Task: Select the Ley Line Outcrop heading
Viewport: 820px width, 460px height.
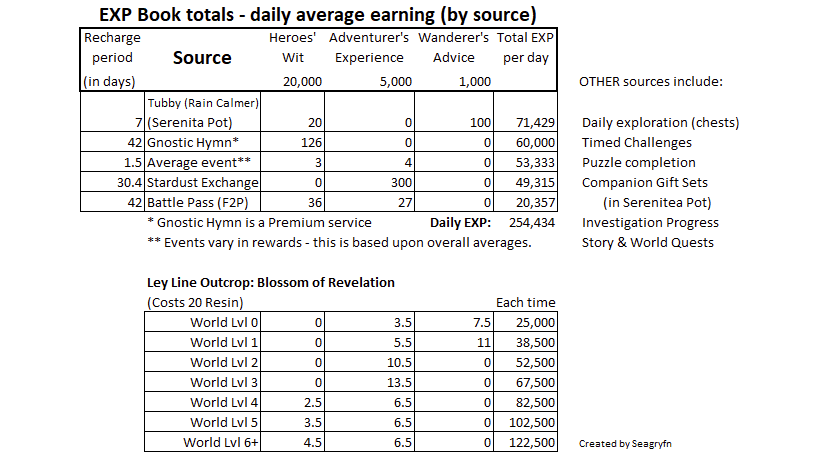Action: [x=270, y=283]
